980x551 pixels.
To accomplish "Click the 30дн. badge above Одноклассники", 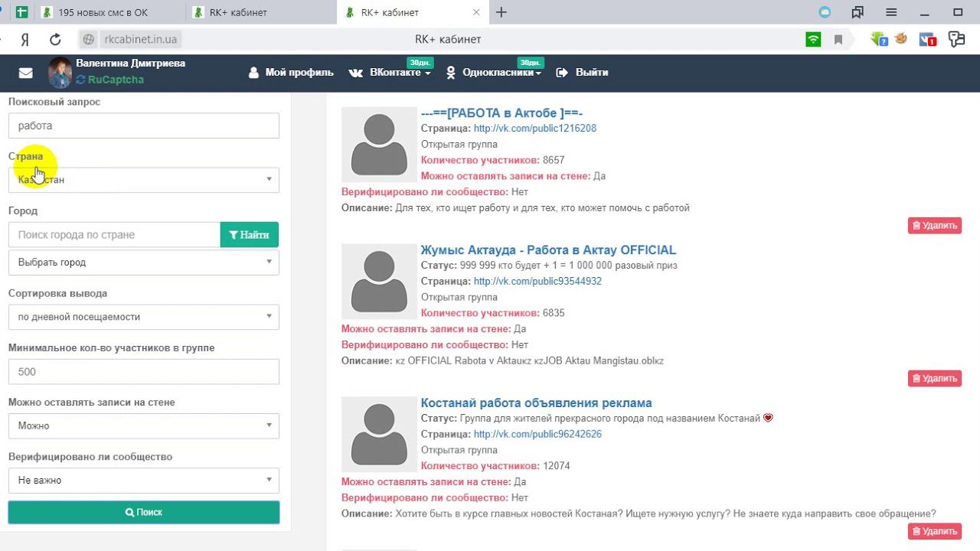I will point(531,63).
